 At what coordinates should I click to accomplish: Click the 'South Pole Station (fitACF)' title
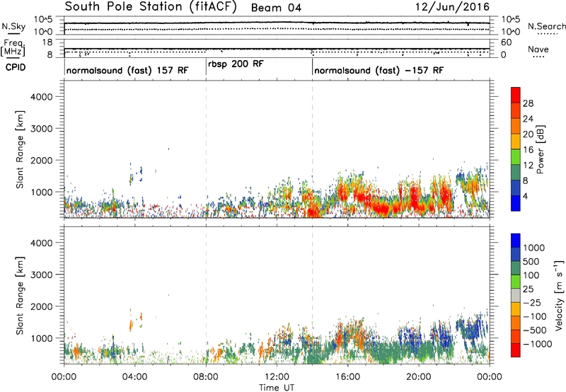[x=151, y=7]
